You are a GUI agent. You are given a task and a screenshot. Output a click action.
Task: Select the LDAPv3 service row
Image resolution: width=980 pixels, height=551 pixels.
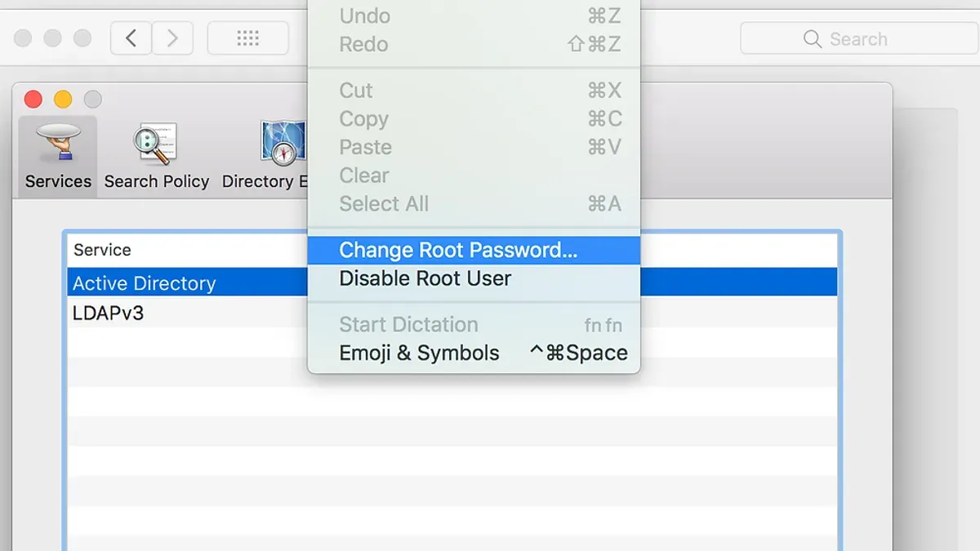[452, 312]
